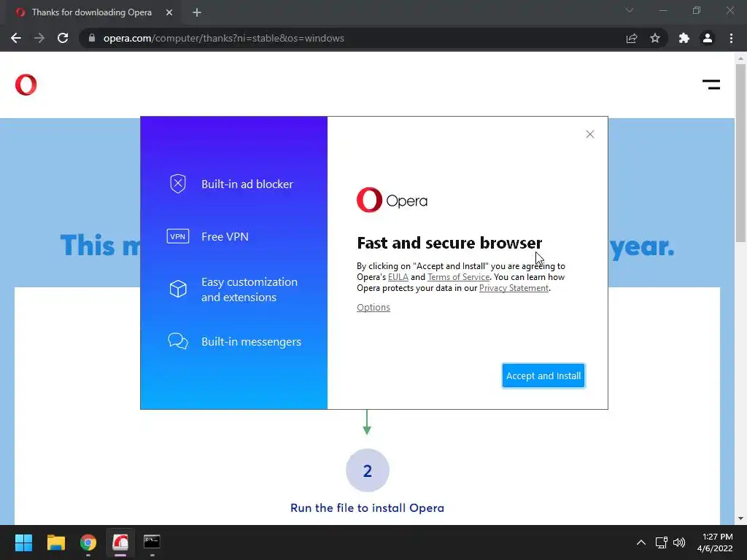The width and height of the screenshot is (747, 560).
Task: Click the VPN badge icon
Action: [x=178, y=236]
